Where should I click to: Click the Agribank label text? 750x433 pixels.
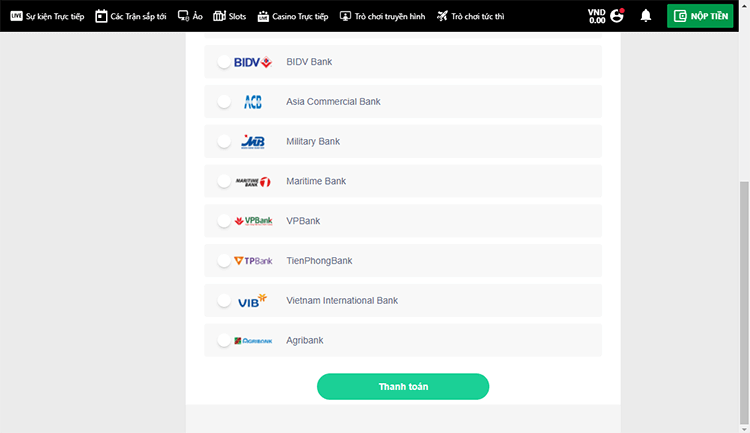[305, 340]
